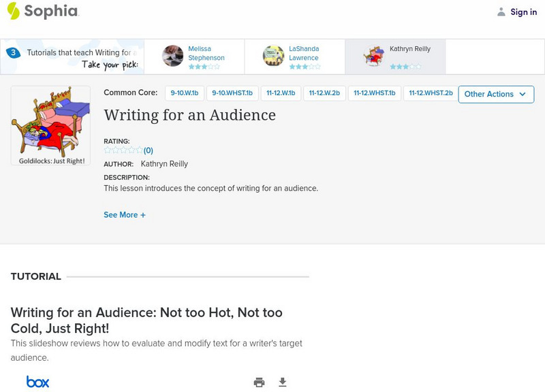Screen dimensions: 545x392
Task: Click Melissa Stephenson's avatar picture
Action: 173,56
